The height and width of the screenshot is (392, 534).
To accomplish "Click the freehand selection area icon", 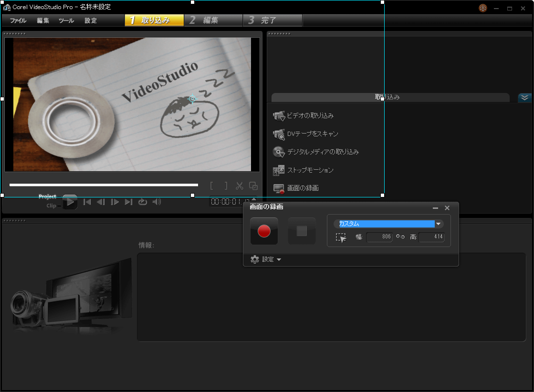I will click(x=341, y=237).
